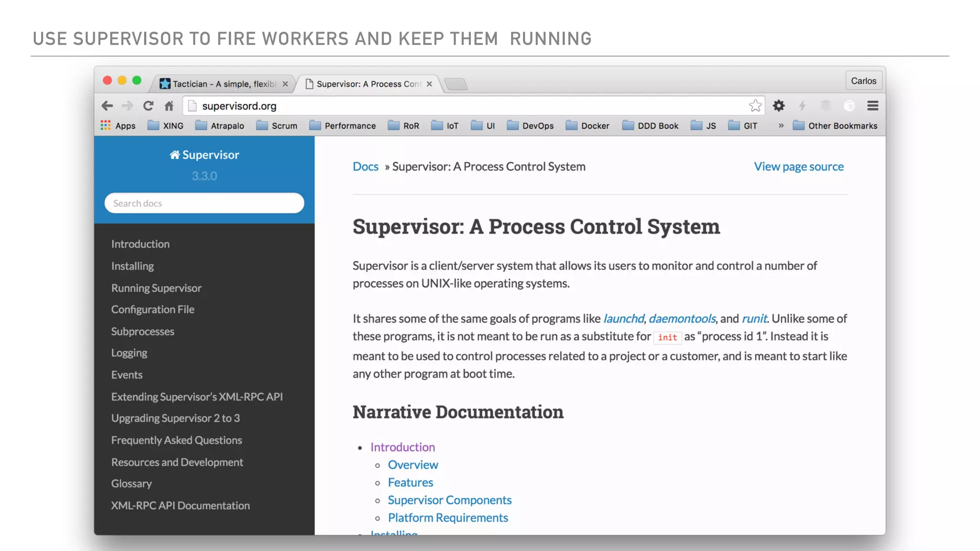Follow the launchd link

click(624, 319)
